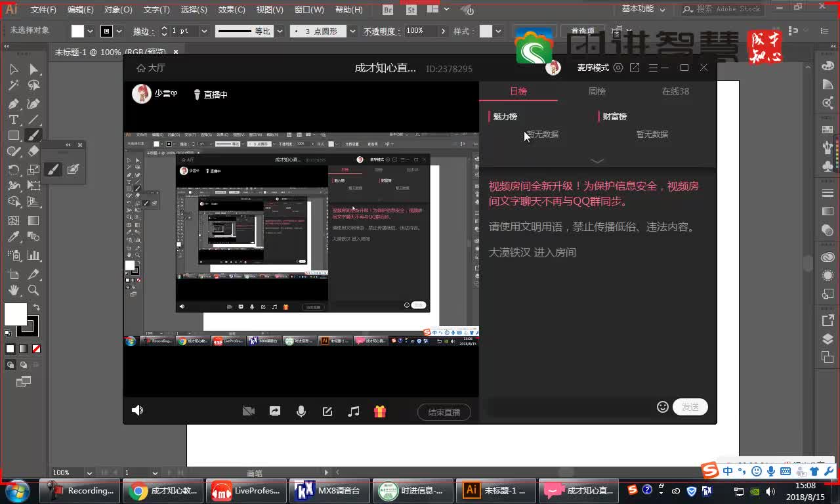Select the Pen tool in the toolbar

tap(14, 104)
